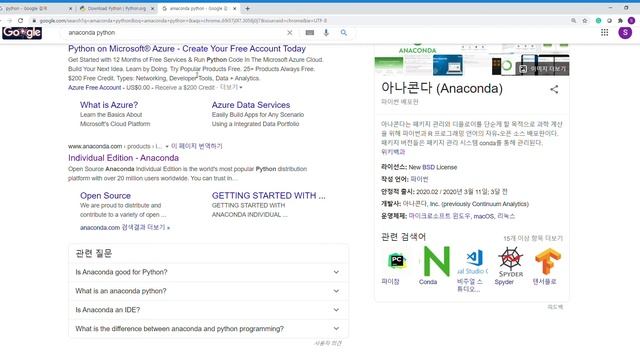Open the 리눅스 operating system link
Image resolution: width=640 pixels, height=360 pixels.
point(506,216)
